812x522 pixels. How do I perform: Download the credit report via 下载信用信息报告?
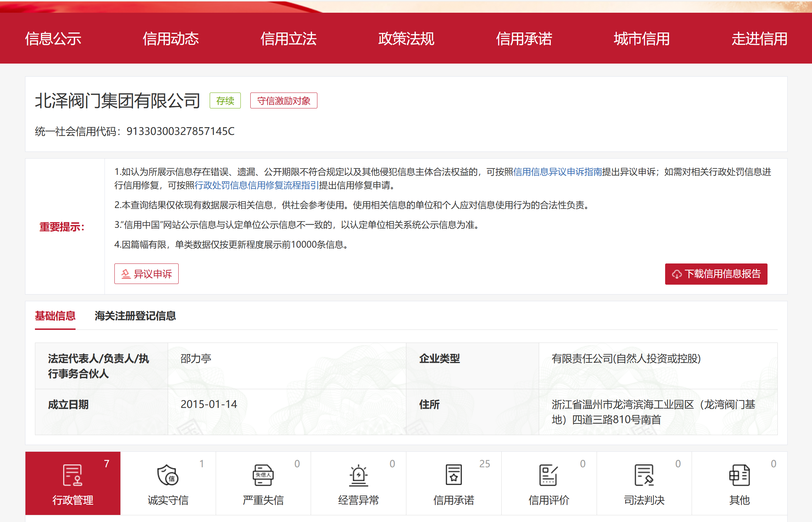(716, 274)
